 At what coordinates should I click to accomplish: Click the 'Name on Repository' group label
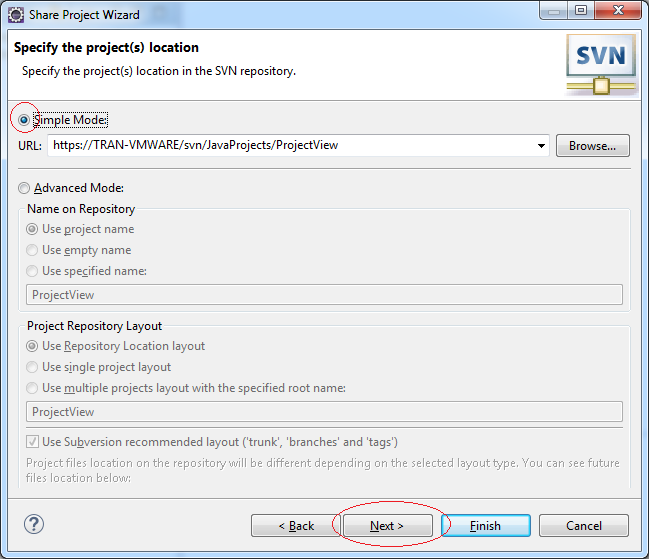click(81, 209)
